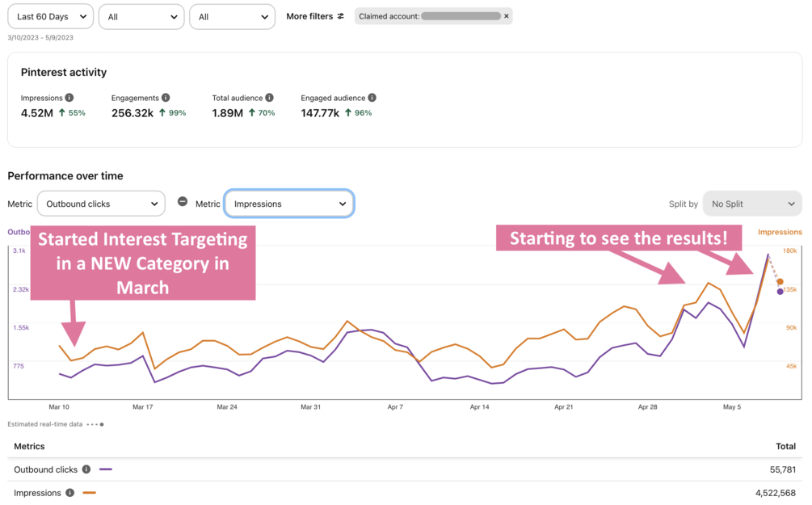Open the Impressions metric dropdown

tap(288, 204)
